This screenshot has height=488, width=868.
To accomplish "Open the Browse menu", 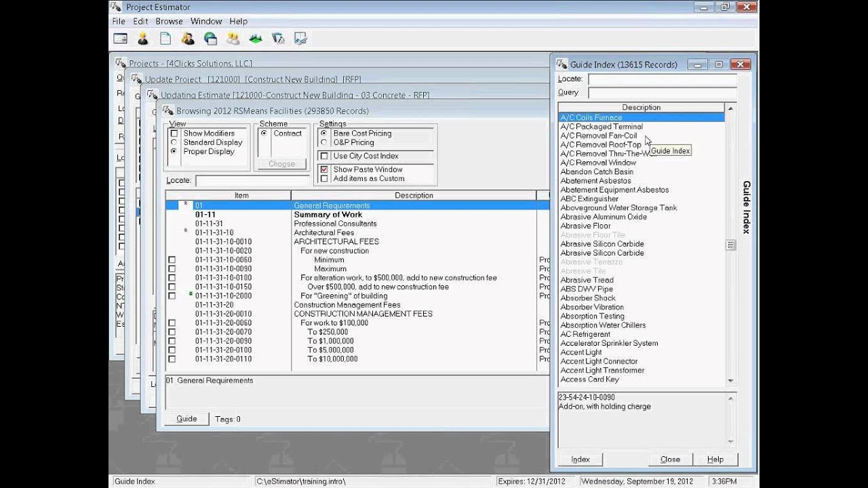I will point(169,21).
